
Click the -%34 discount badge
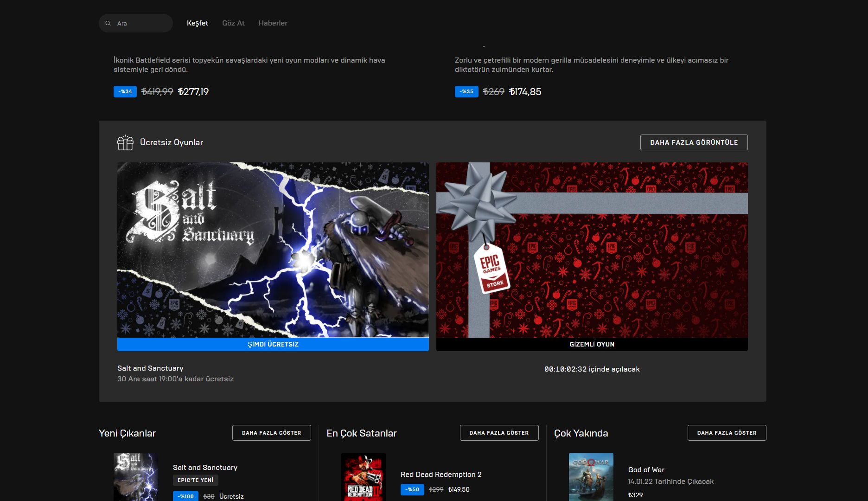124,91
